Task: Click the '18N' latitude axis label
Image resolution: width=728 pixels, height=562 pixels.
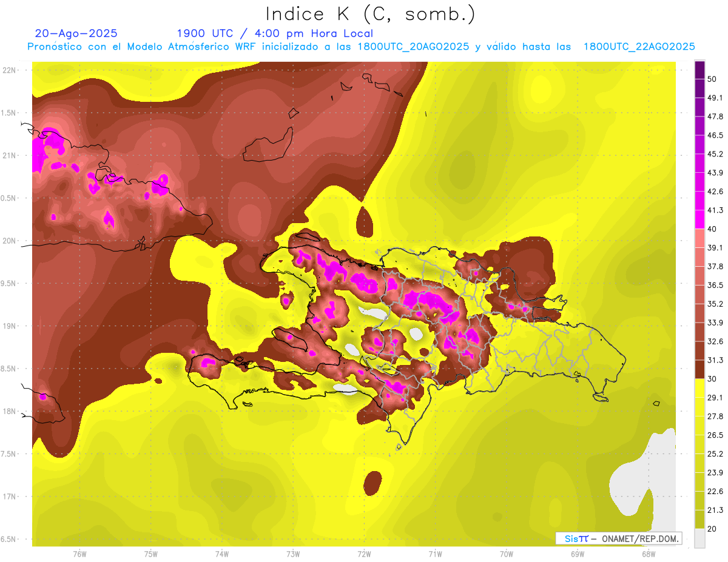Action: pyautogui.click(x=9, y=412)
